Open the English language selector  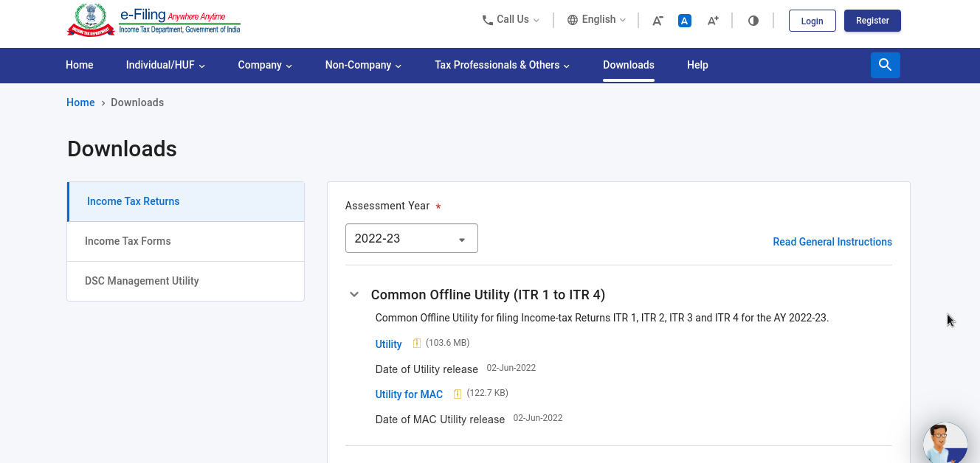596,20
